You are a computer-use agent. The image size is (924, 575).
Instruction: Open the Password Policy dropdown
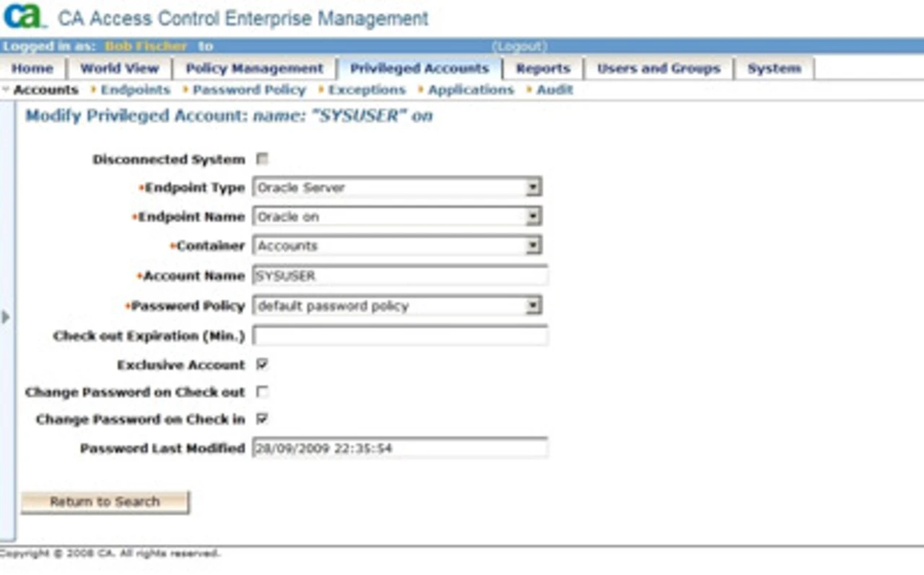[533, 306]
